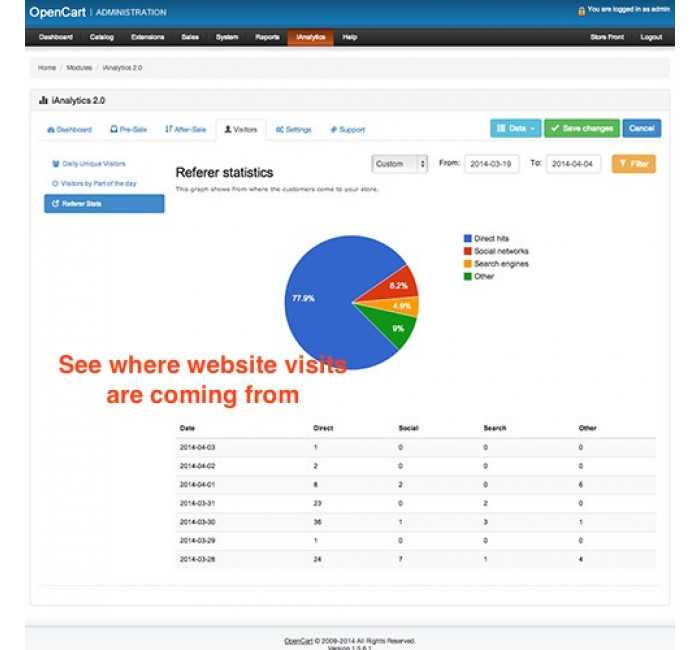This screenshot has width=700, height=650.
Task: Click the 2014-04-03 date cell
Action: coord(197,447)
